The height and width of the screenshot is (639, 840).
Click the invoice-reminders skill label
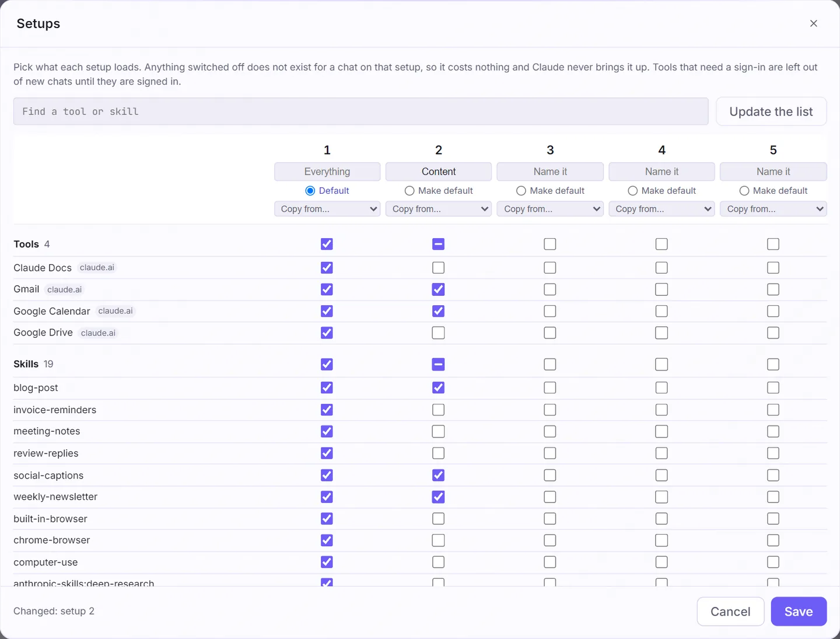pos(55,410)
